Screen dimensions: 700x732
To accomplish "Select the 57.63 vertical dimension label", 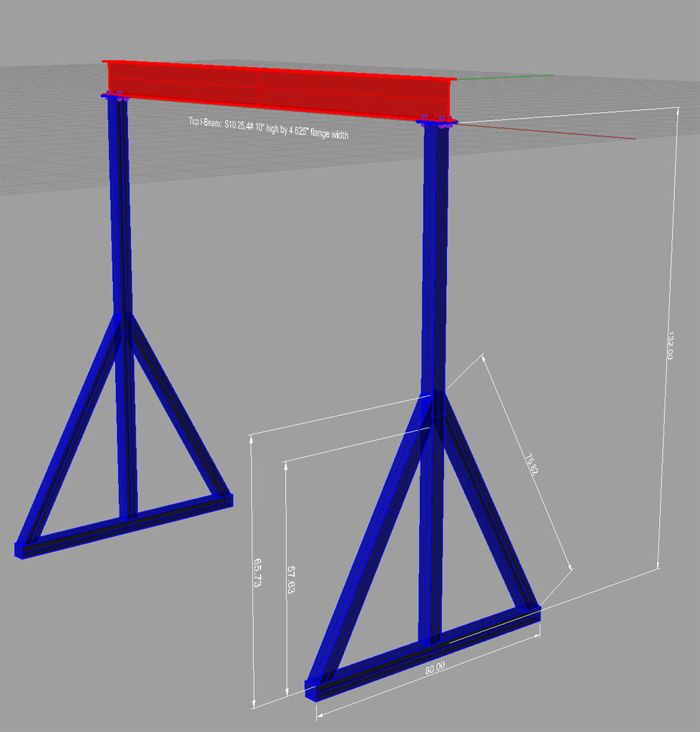I will pos(290,579).
